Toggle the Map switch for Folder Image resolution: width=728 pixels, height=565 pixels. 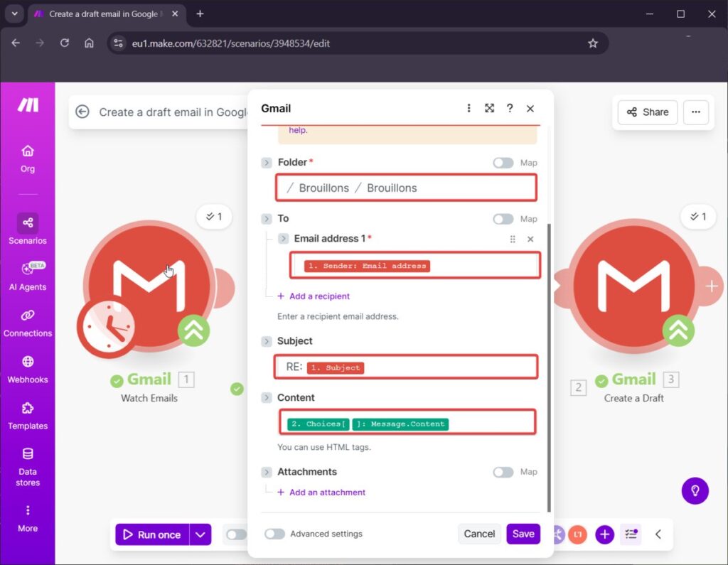503,163
